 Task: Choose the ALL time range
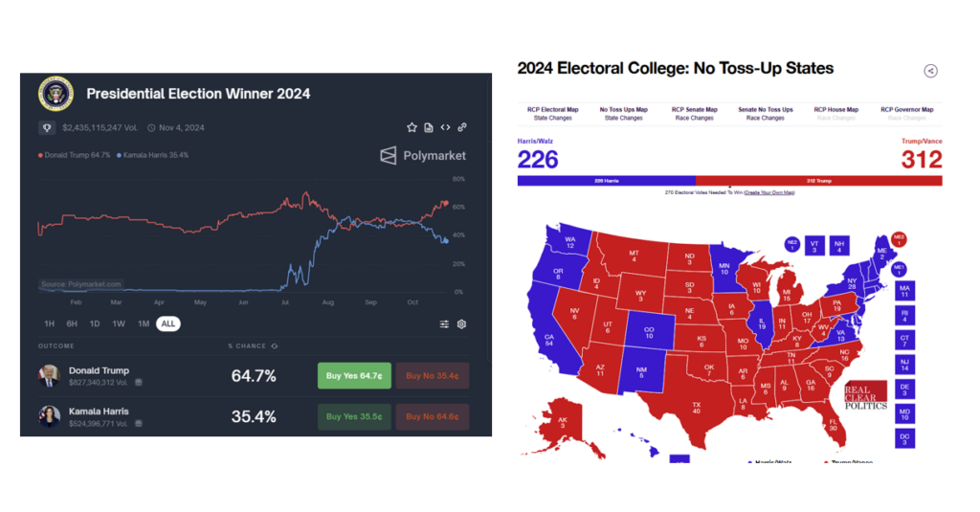[x=168, y=323]
